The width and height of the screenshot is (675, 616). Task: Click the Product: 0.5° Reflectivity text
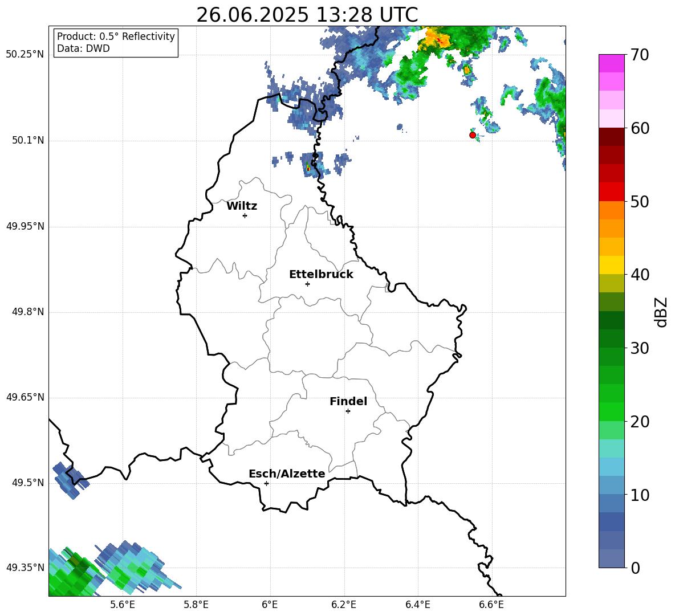[116, 36]
